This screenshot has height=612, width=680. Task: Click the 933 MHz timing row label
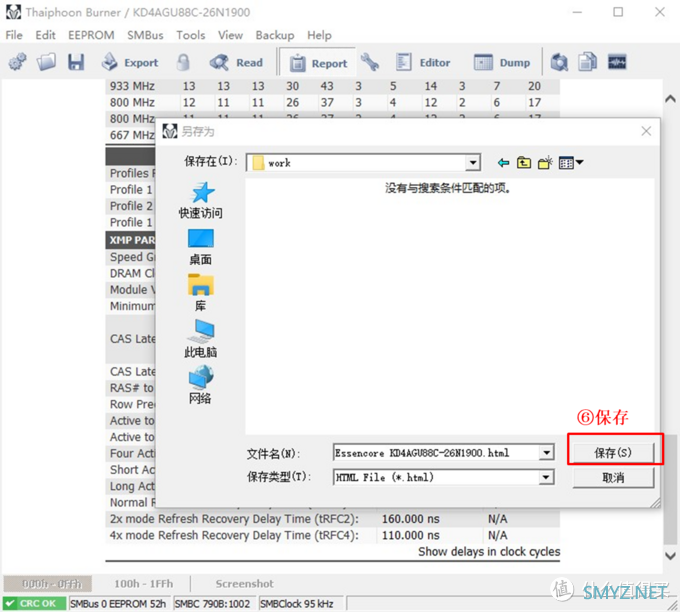click(132, 86)
